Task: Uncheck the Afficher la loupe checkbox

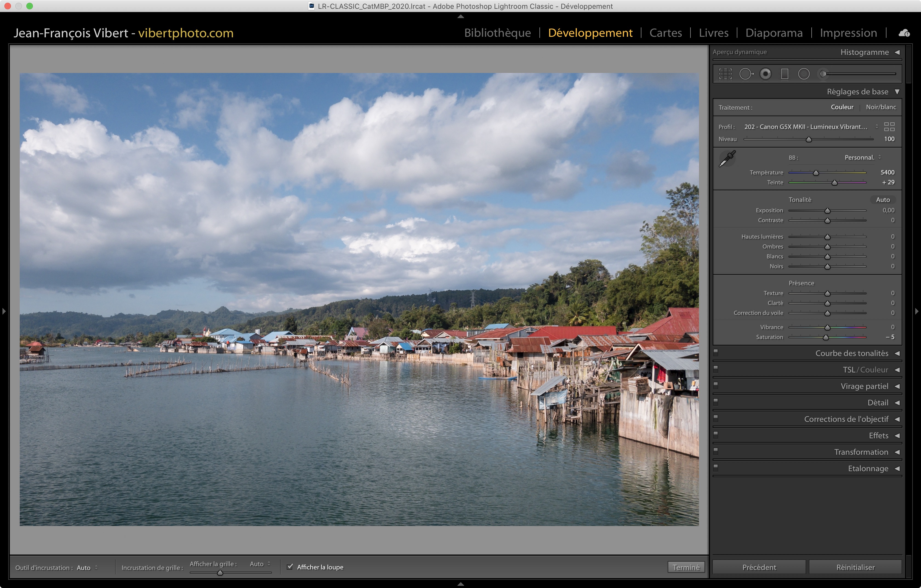Action: (290, 567)
